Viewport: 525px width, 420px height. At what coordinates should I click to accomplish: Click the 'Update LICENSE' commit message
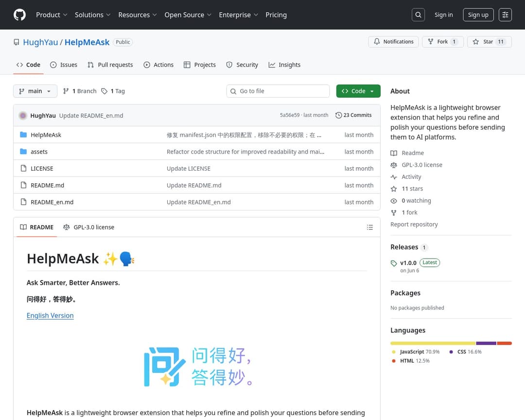point(189,169)
